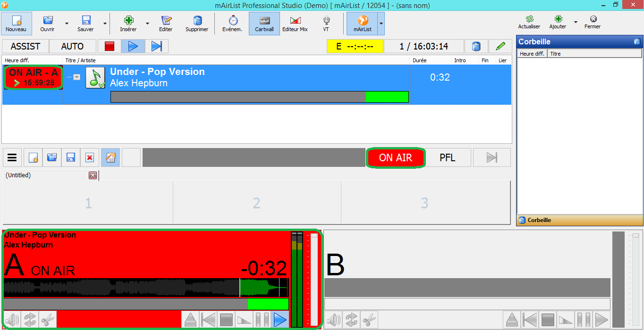
Task: Toggle the highlighted cartwall edit-mode icon
Action: pyautogui.click(x=110, y=157)
